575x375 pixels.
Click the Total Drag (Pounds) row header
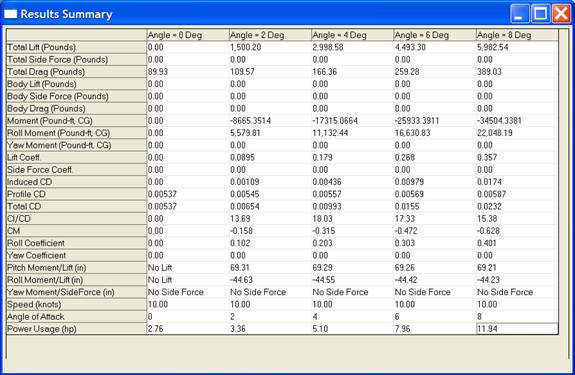(x=76, y=72)
